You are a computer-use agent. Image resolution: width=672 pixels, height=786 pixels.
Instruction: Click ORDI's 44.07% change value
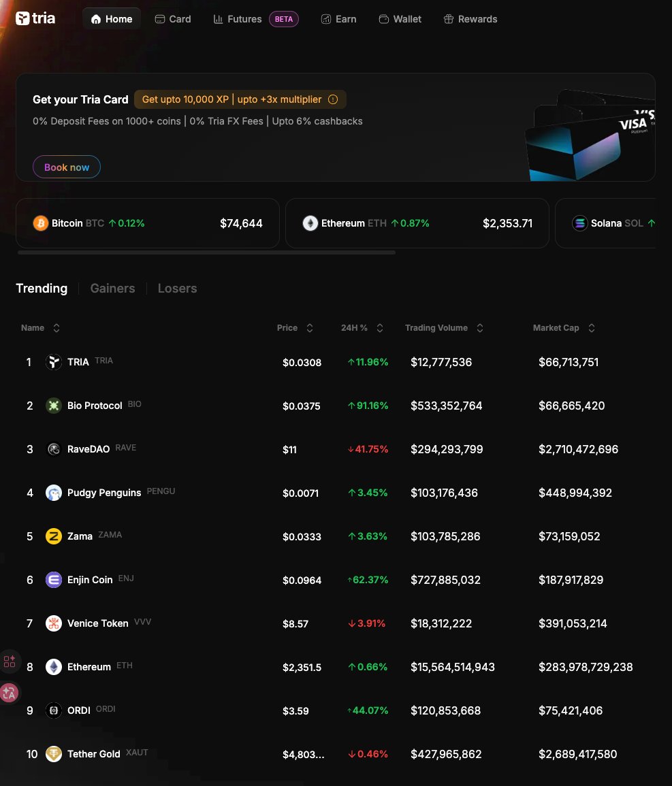[368, 711]
